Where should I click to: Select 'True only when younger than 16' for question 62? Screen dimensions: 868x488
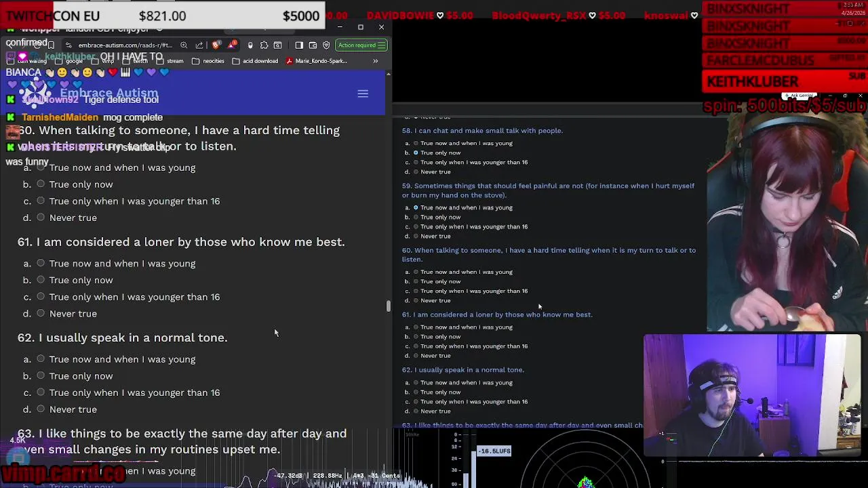[41, 392]
